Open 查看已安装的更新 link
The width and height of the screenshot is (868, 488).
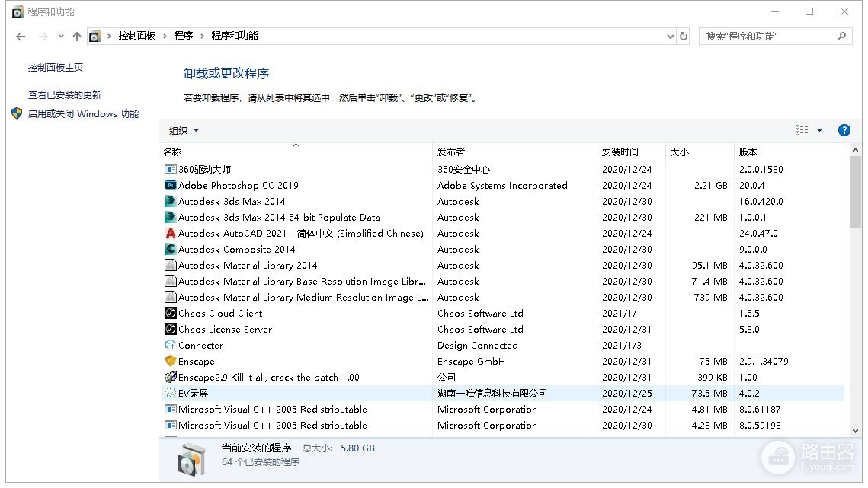click(65, 94)
